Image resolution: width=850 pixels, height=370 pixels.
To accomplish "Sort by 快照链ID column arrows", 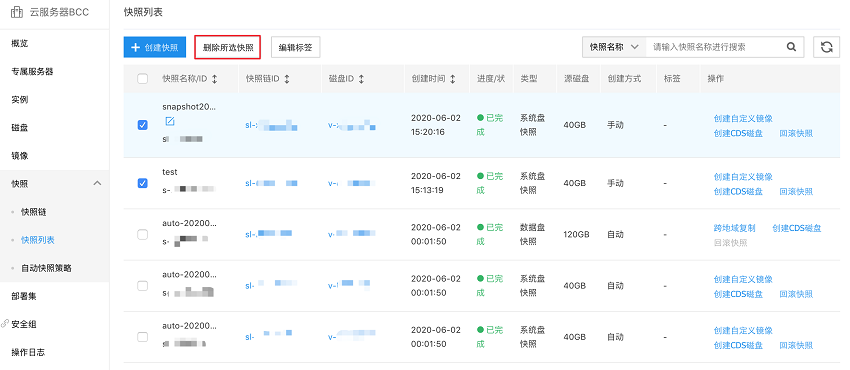I will point(287,79).
